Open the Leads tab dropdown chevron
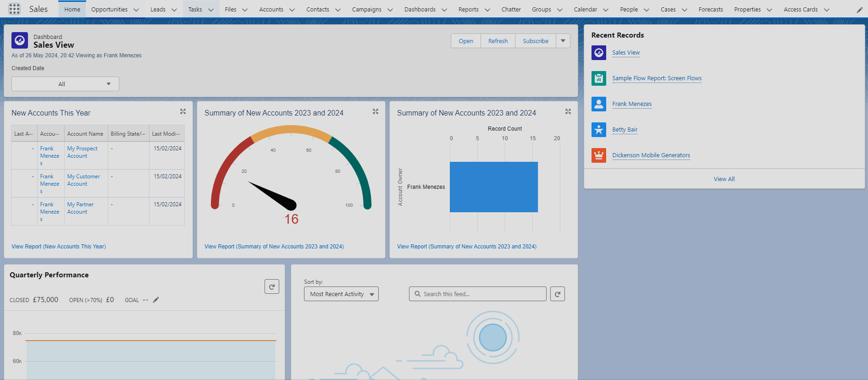 (174, 10)
